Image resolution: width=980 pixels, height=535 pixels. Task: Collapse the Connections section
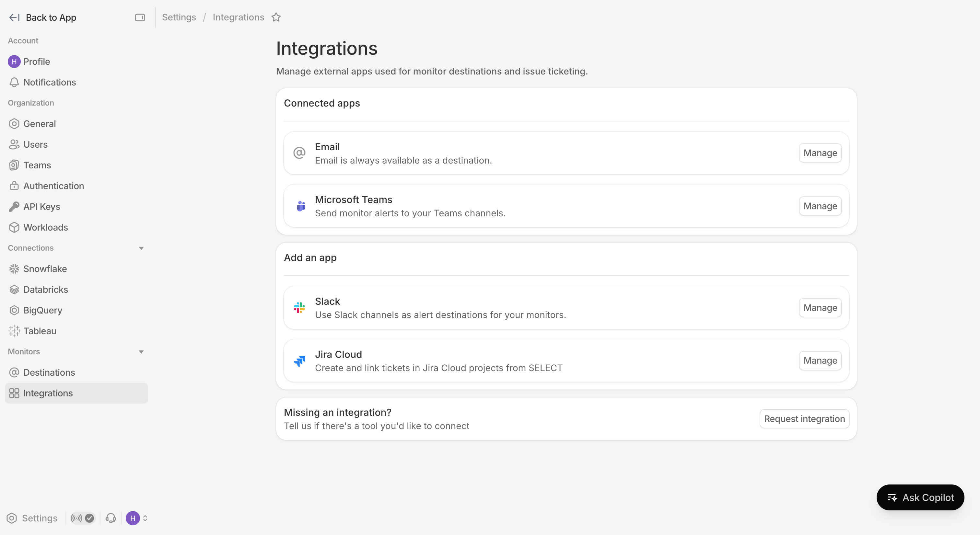pos(141,248)
